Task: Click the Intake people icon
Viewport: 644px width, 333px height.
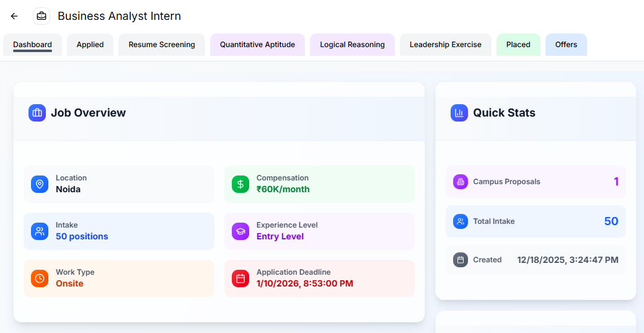Action: tap(40, 231)
